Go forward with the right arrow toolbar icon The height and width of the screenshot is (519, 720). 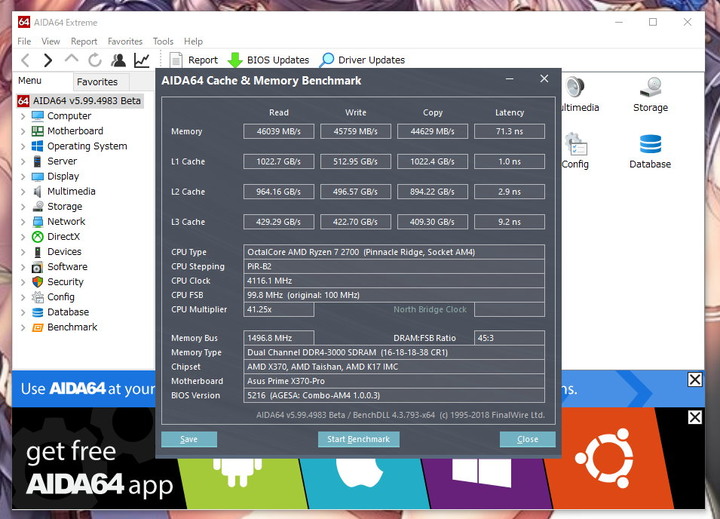pyautogui.click(x=48, y=60)
